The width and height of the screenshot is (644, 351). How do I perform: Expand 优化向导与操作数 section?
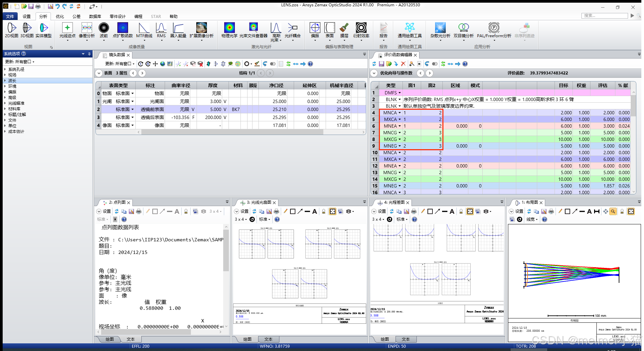click(x=374, y=73)
